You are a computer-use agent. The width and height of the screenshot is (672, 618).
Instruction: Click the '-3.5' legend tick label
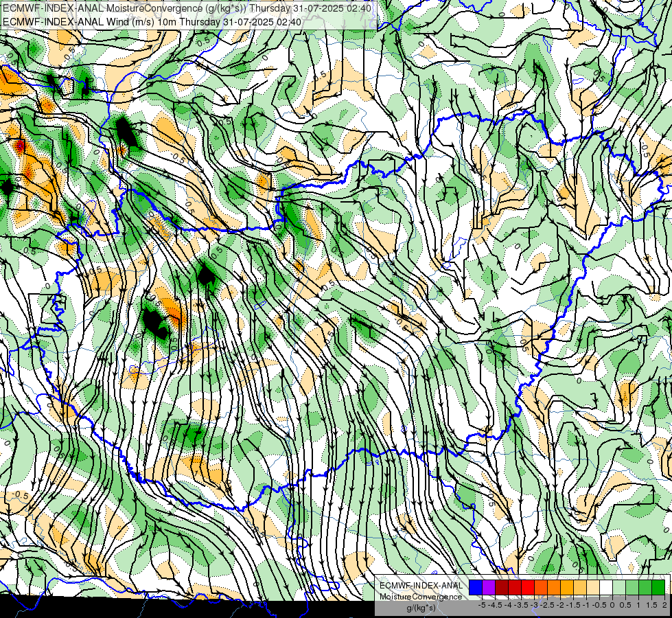(x=521, y=605)
